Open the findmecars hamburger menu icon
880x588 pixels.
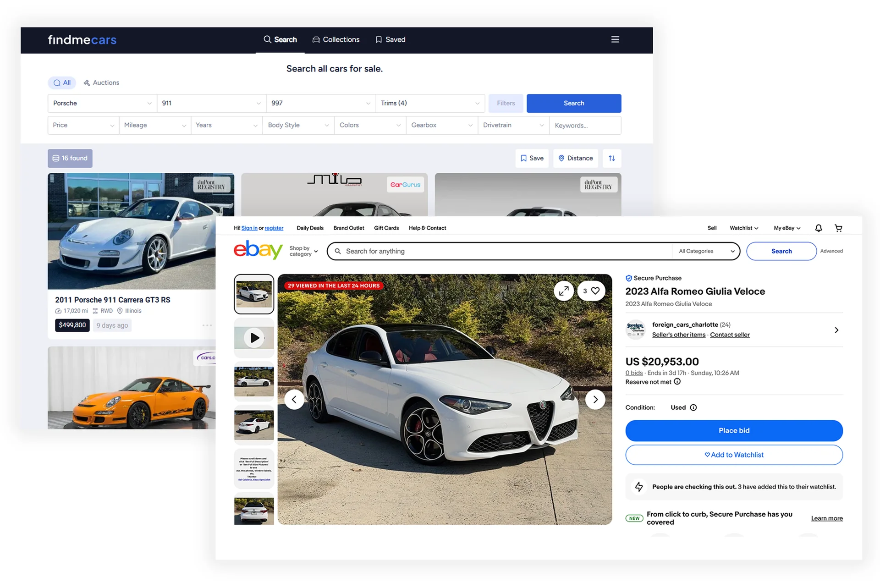615,39
